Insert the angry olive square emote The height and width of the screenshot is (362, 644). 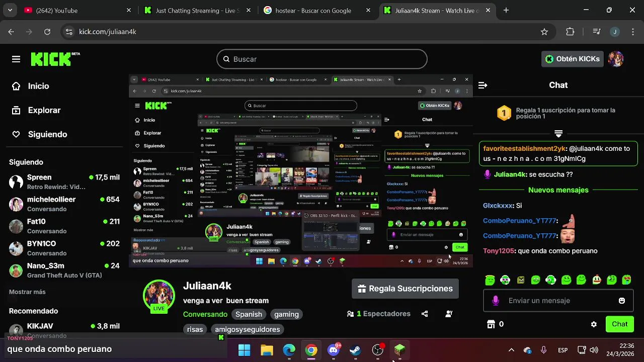(520, 280)
